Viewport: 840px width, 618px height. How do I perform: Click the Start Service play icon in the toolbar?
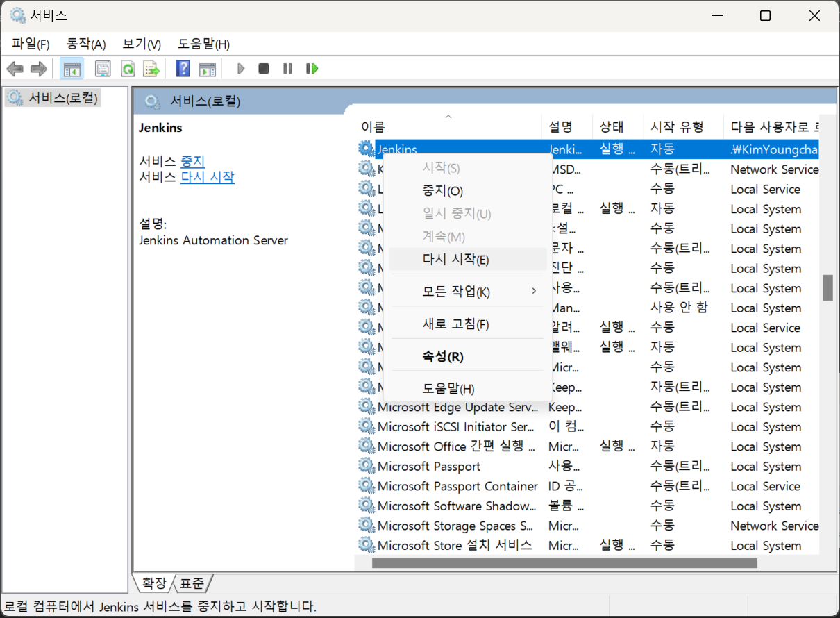pyautogui.click(x=241, y=69)
